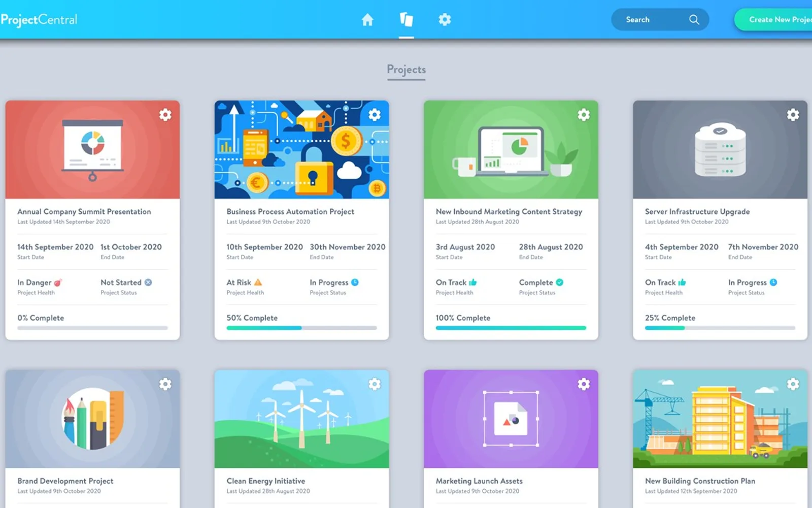Click the Marketing Launch Assets purple thumbnail
This screenshot has width=812, height=508.
(x=511, y=419)
